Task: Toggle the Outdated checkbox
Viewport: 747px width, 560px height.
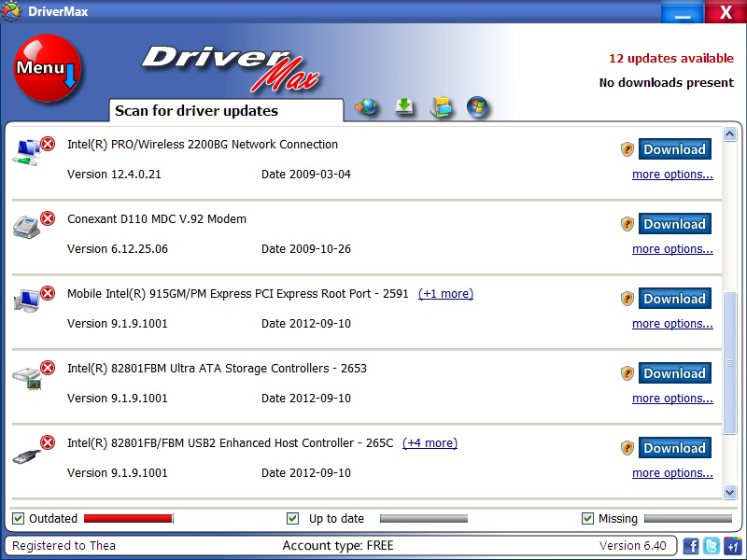Action: pos(18,519)
